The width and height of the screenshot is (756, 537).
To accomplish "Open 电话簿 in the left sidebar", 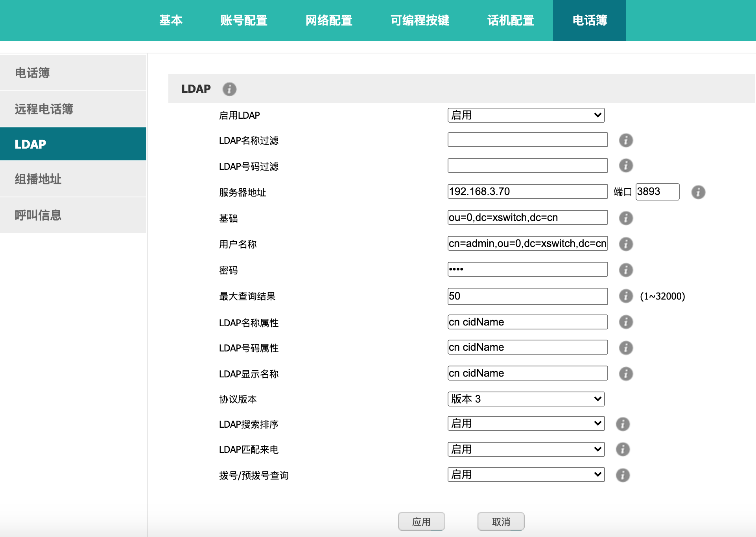I will tap(73, 73).
